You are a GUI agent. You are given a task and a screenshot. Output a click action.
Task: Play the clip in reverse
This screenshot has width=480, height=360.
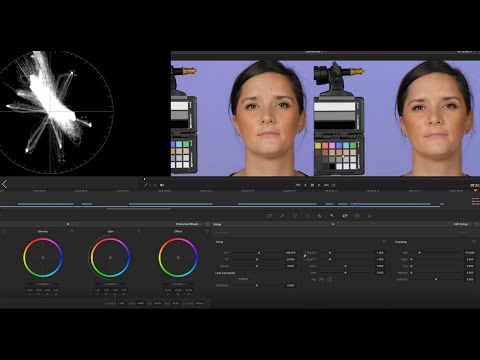[305, 185]
